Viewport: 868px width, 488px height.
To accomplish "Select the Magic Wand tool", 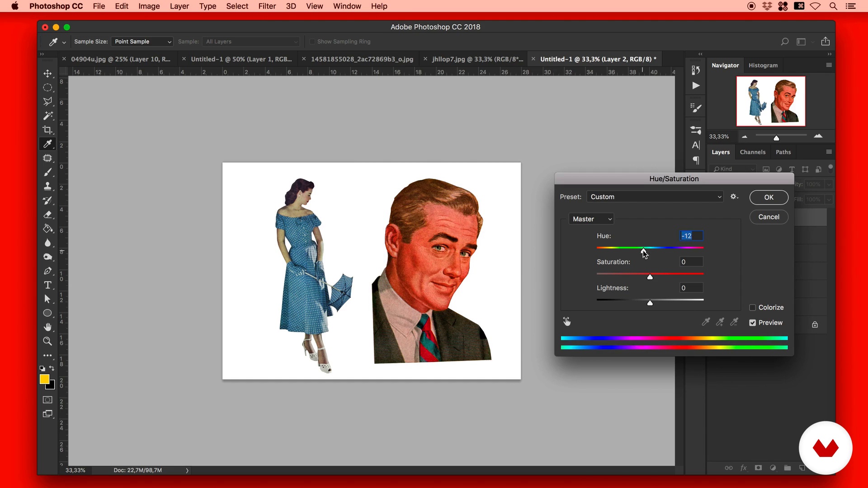I will click(47, 116).
